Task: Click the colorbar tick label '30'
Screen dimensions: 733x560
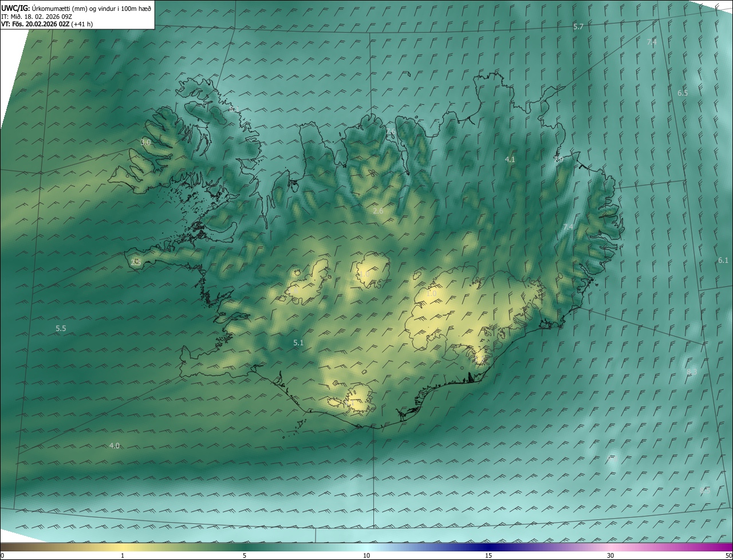Action: pyautogui.click(x=610, y=556)
